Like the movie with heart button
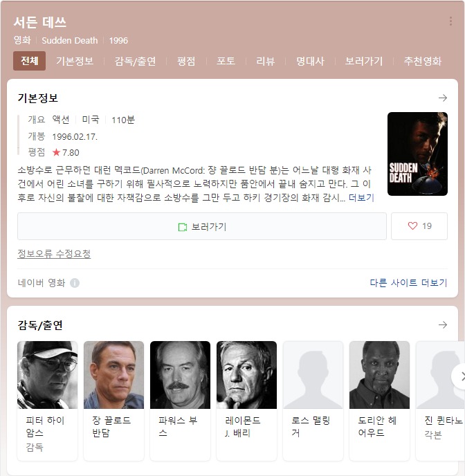465x476 pixels. (419, 226)
